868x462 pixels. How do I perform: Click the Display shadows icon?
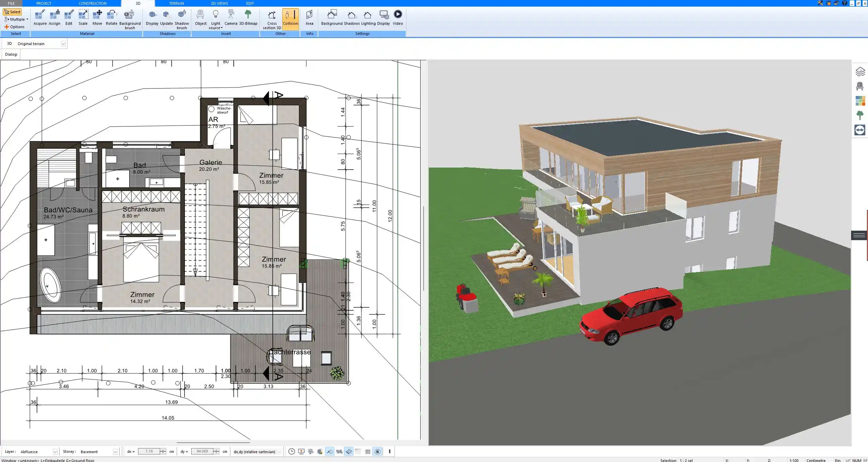(152, 18)
